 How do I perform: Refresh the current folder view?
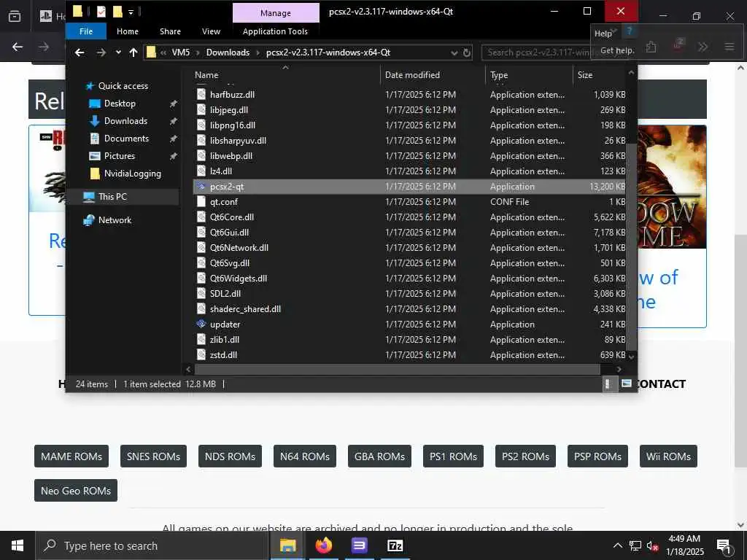(x=467, y=52)
